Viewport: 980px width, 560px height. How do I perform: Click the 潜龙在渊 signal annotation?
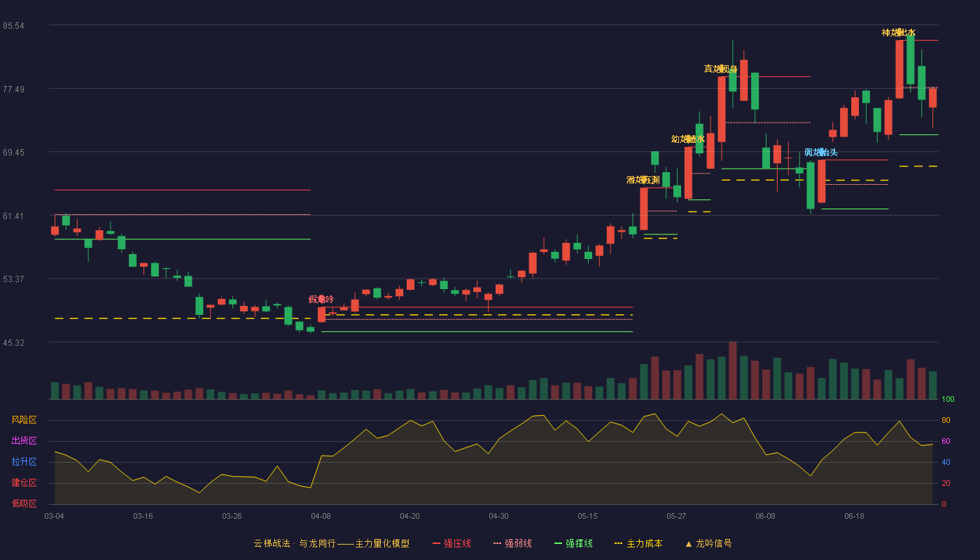pyautogui.click(x=643, y=180)
